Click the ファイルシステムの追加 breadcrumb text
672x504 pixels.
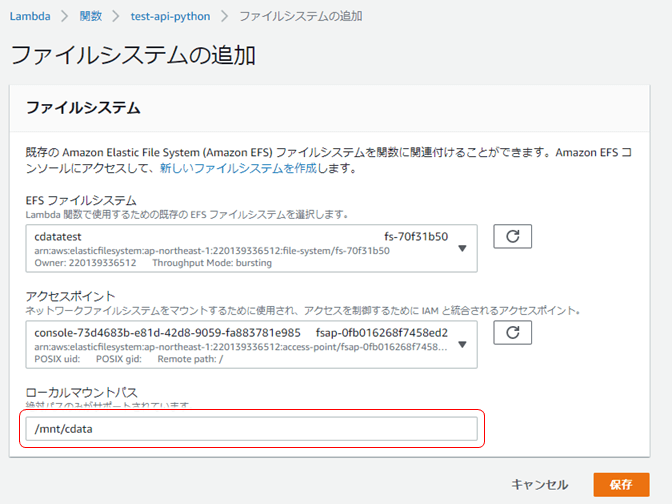click(300, 16)
